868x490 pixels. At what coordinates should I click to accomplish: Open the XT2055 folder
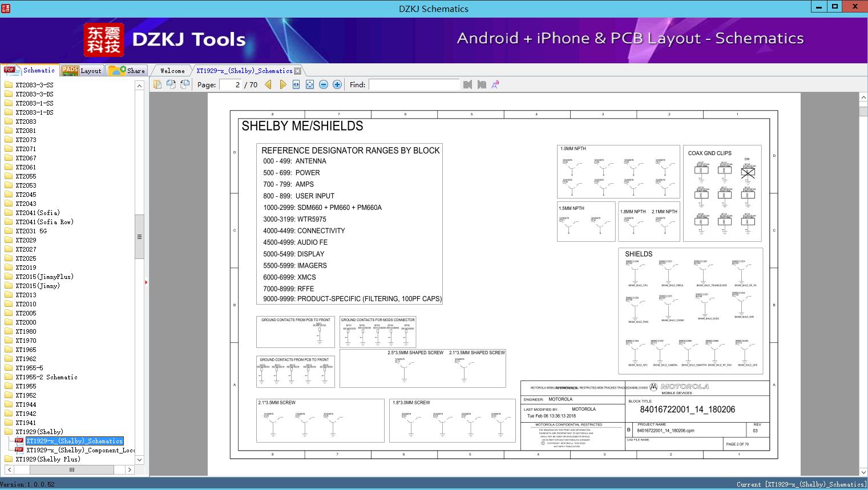(26, 176)
